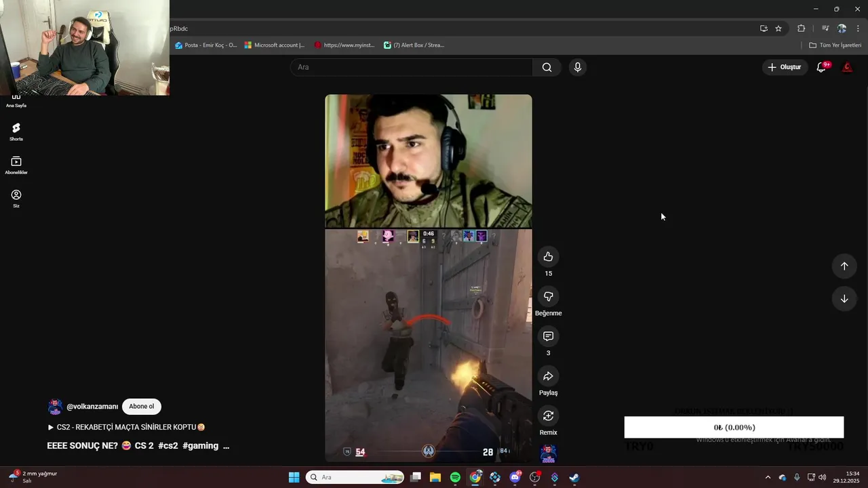Open the Oluştur create menu
Screen dimensions: 868x488
[785, 67]
